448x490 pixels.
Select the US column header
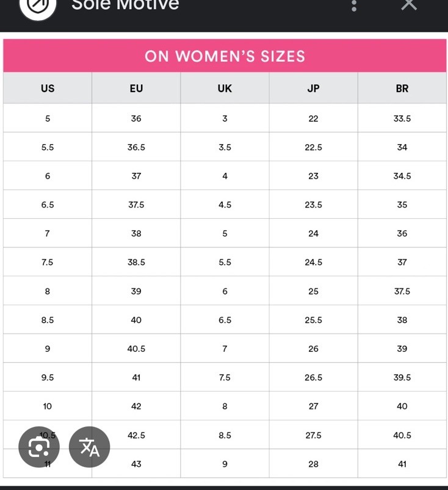[48, 88]
